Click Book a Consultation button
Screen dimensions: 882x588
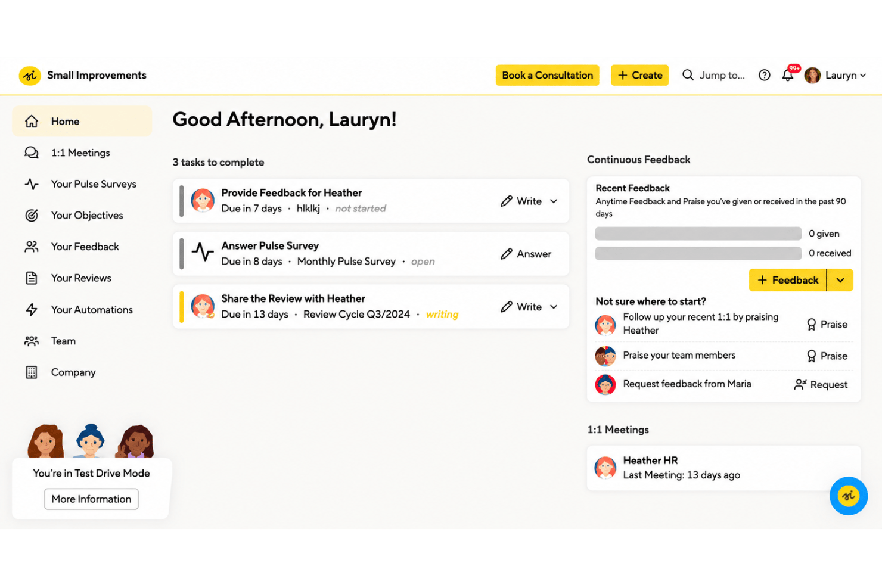click(547, 75)
